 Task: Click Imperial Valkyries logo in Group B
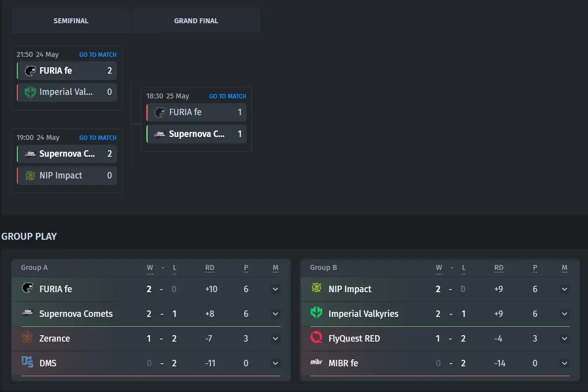(317, 312)
